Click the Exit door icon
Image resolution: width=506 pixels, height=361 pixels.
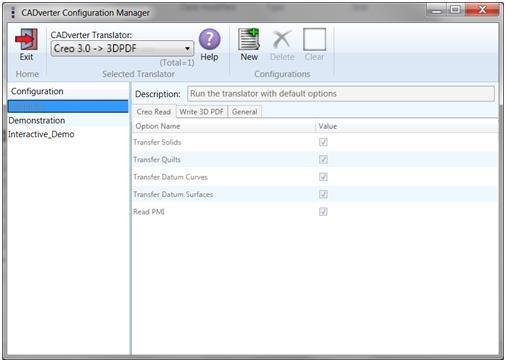26,39
